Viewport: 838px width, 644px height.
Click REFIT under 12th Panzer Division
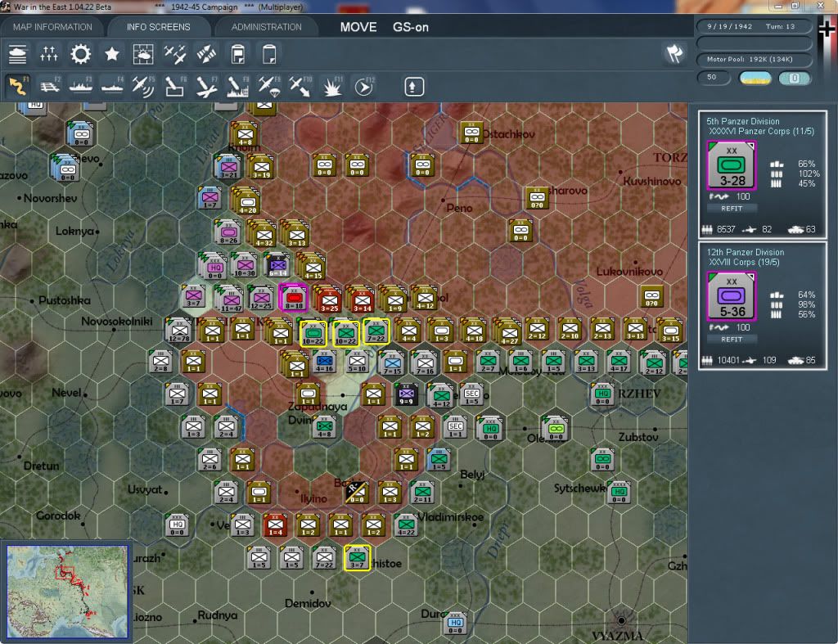pos(732,340)
